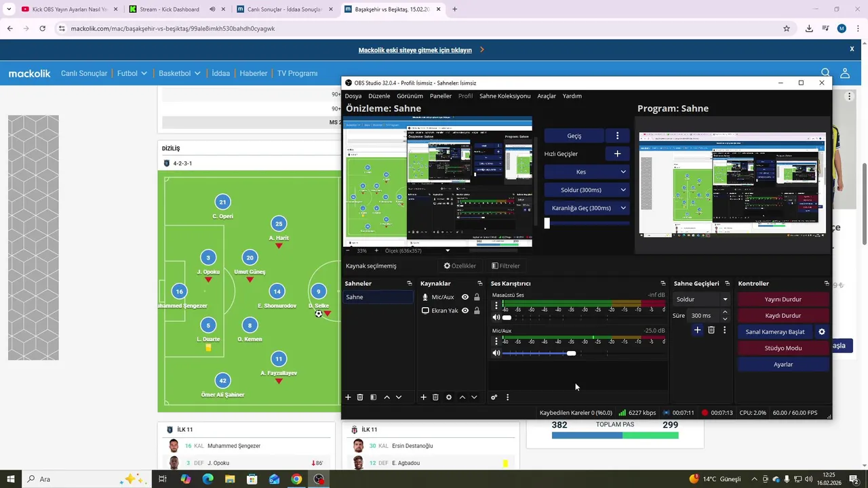Image resolution: width=868 pixels, height=488 pixels.
Task: Stop streaming with Yayını Durdur
Action: (783, 299)
